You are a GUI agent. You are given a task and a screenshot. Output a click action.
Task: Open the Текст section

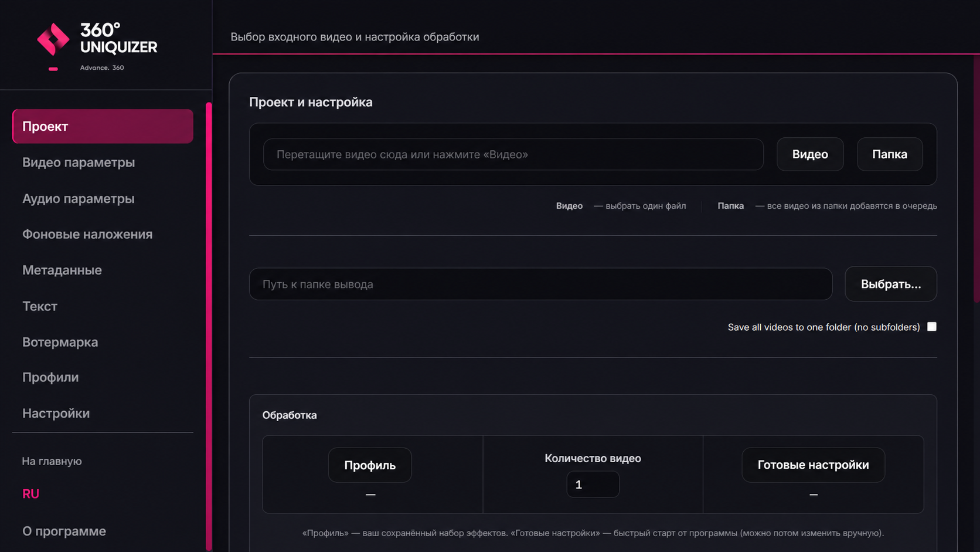coord(40,306)
